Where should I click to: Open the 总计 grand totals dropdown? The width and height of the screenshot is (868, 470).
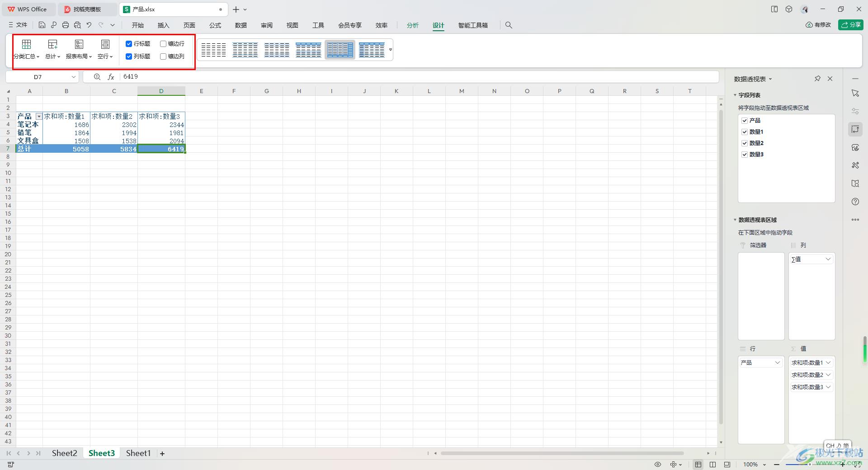tap(52, 50)
